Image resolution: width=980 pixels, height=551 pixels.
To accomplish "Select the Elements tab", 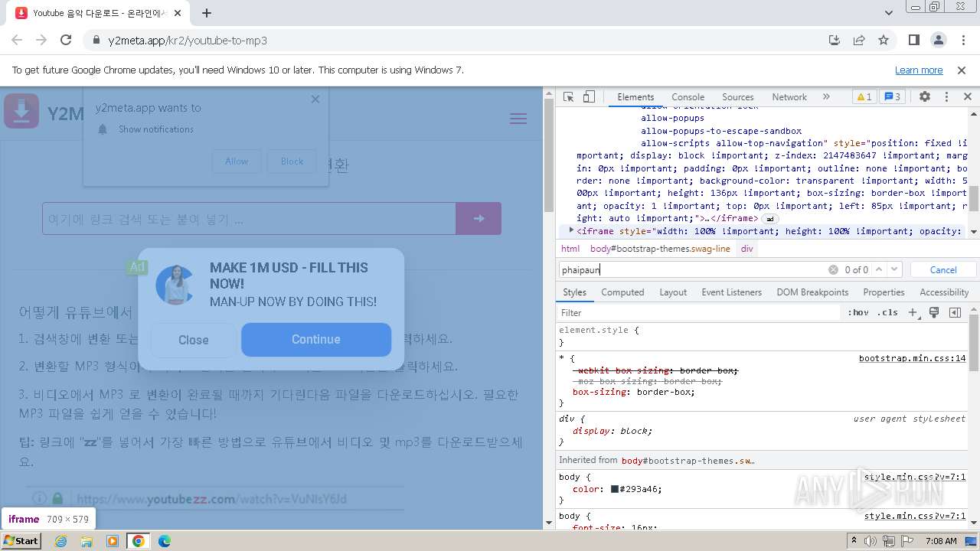I will click(635, 97).
